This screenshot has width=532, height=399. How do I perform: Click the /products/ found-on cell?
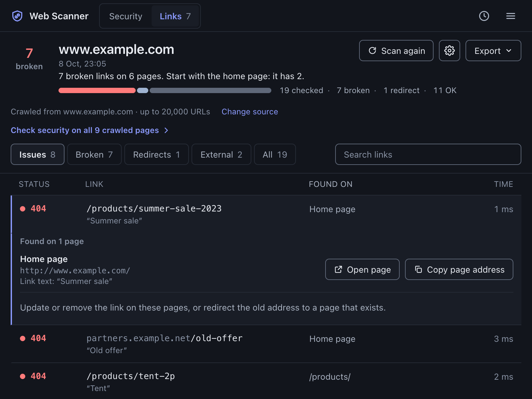click(x=330, y=377)
